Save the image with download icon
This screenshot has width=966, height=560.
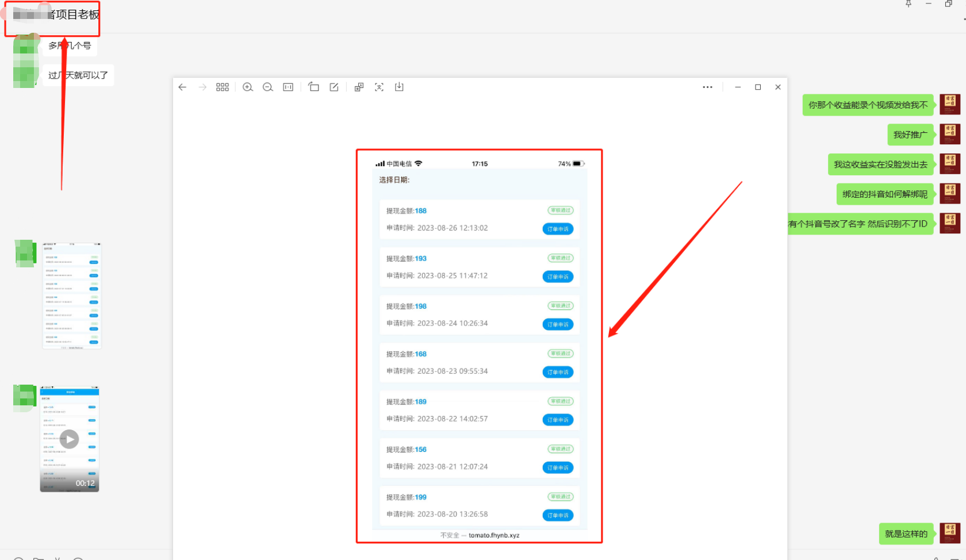pyautogui.click(x=399, y=87)
